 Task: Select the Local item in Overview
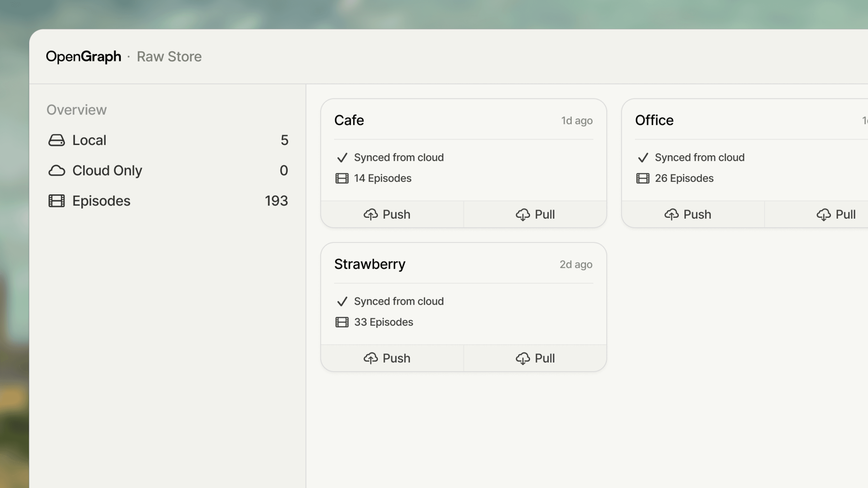[90, 140]
